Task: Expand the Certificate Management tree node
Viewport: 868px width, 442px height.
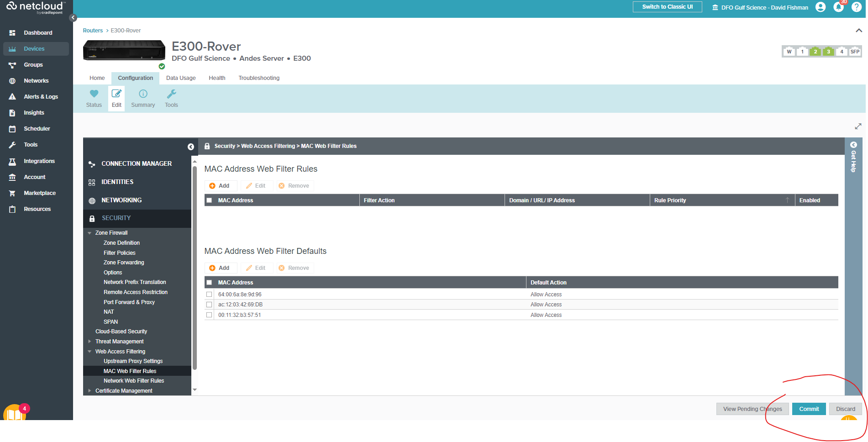Action: (x=89, y=391)
